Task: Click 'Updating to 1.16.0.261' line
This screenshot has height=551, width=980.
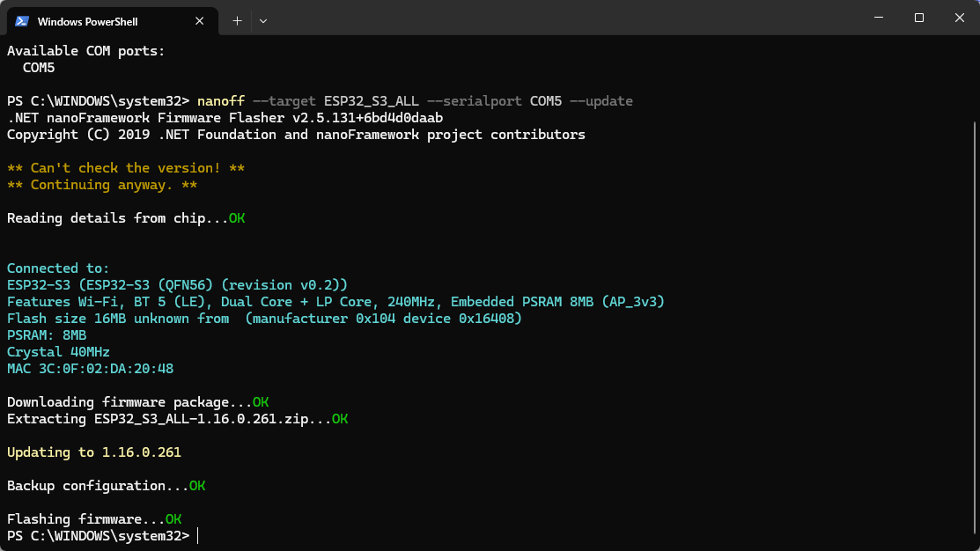Action: pos(93,452)
